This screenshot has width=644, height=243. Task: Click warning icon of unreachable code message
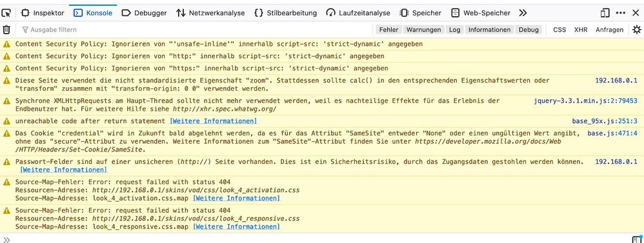[6, 121]
